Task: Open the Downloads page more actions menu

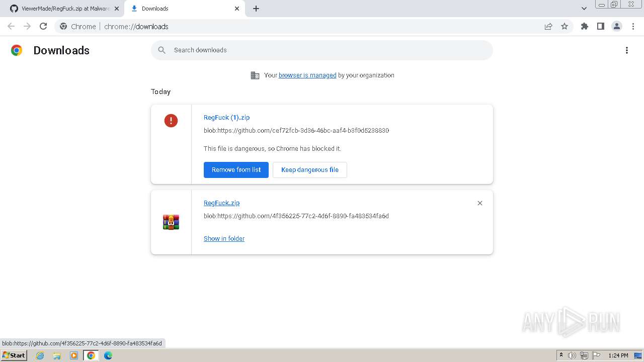Action: point(627,50)
